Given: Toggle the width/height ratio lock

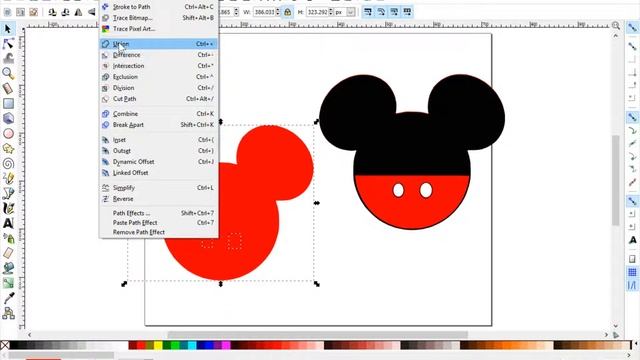Looking at the screenshot, I should coord(288,12).
